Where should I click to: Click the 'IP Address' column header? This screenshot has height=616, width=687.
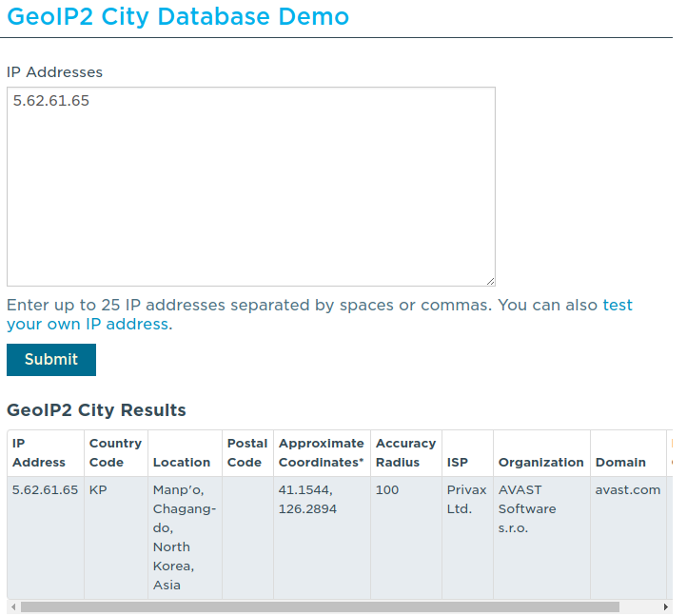pos(46,453)
